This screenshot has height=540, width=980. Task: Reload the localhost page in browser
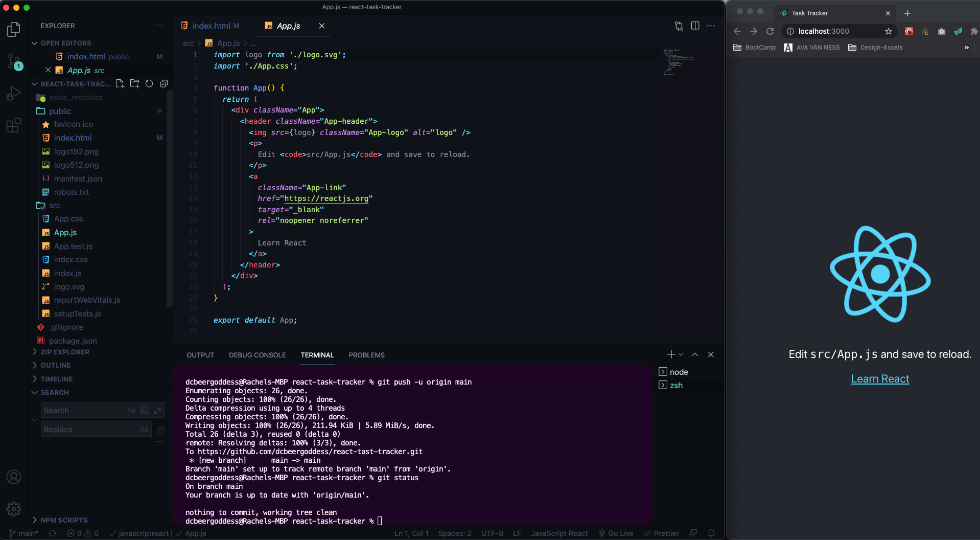pyautogui.click(x=770, y=31)
